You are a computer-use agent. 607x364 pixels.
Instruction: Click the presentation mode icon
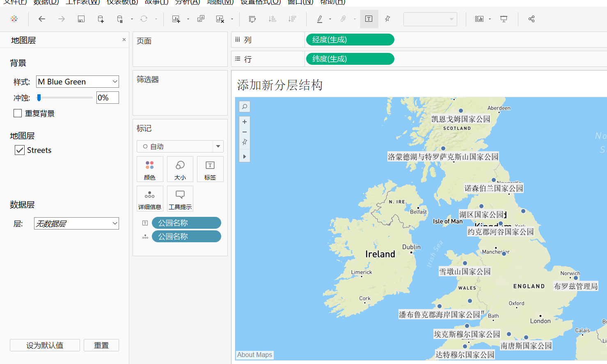[504, 19]
